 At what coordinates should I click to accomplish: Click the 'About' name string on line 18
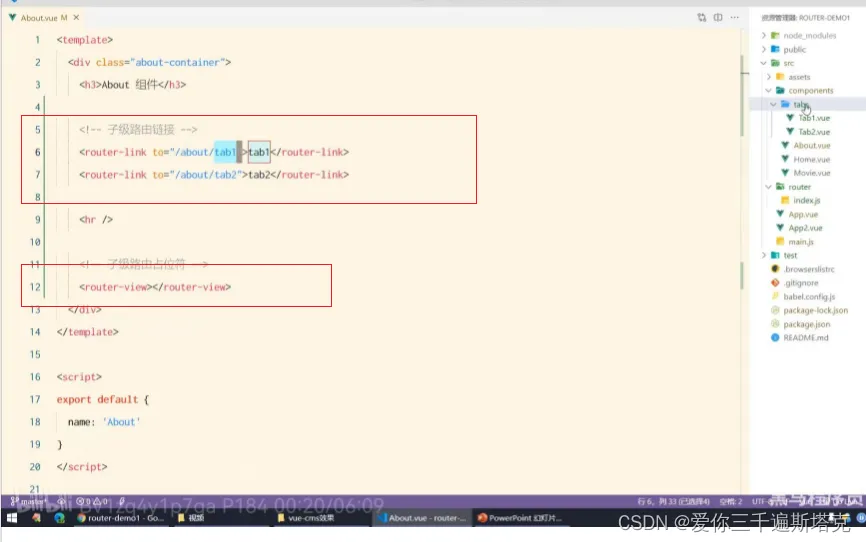[x=122, y=422]
